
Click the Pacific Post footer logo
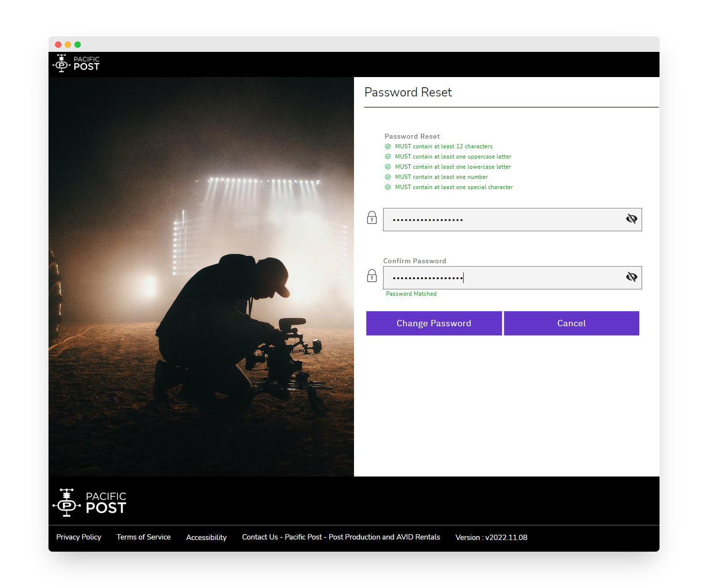(89, 502)
